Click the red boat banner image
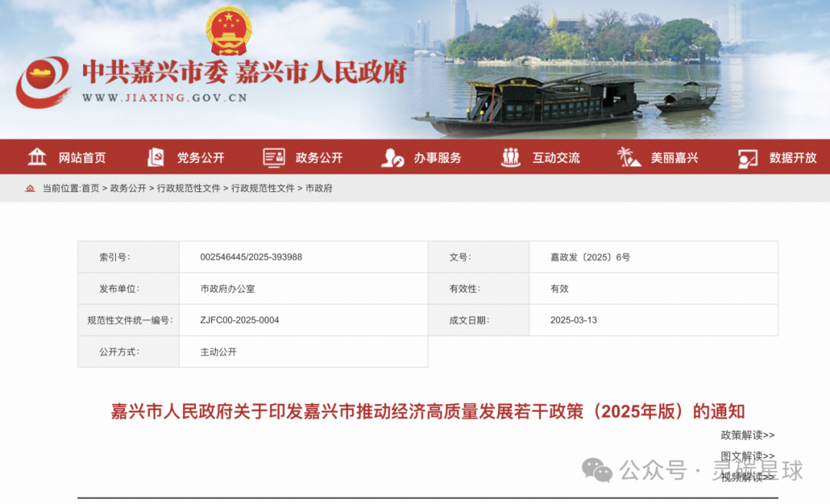The image size is (830, 504). tap(530, 106)
